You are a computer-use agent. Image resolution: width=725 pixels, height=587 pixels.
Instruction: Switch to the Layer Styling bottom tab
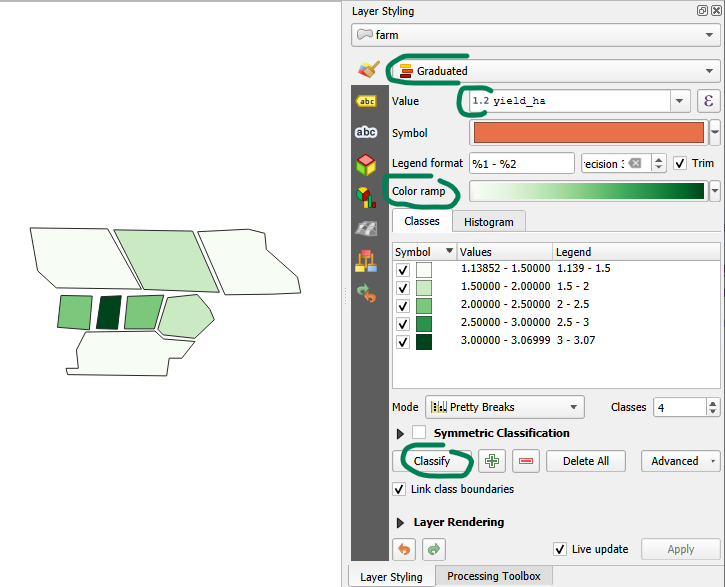391,577
